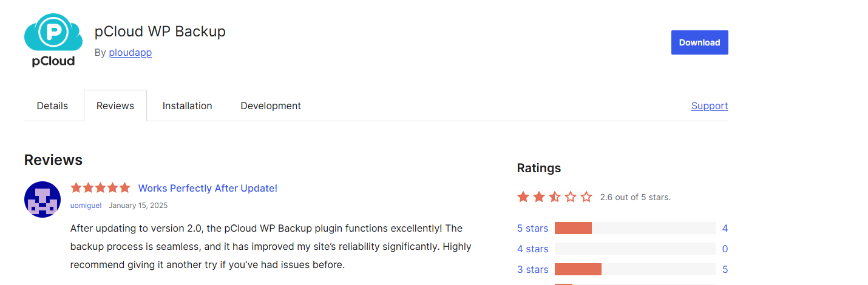Click the 5 stars rating bar

tap(635, 228)
